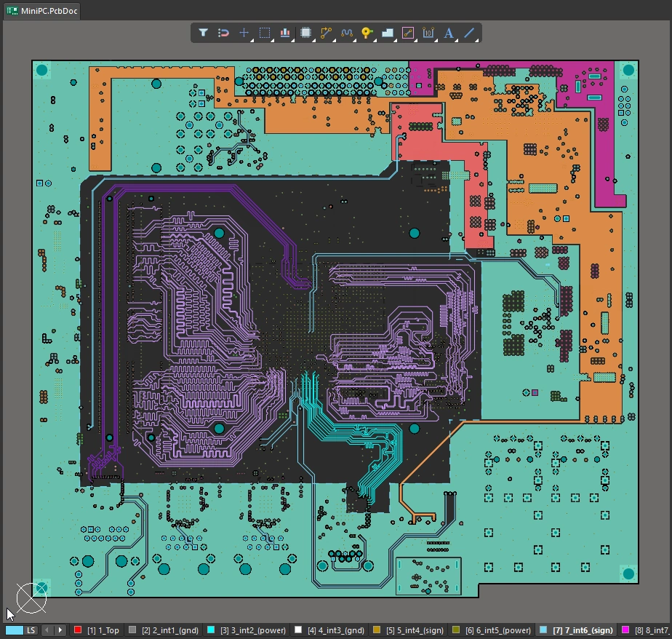The width and height of the screenshot is (672, 639).
Task: Select the length tuning meander tool
Action: pyautogui.click(x=347, y=33)
